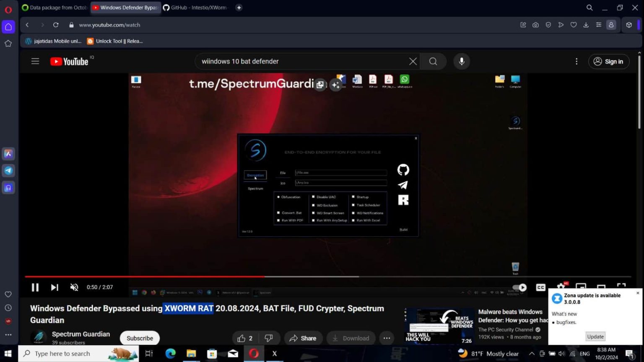The image size is (644, 362).
Task: Open the Spectrum Guardian channel name
Action: (x=81, y=334)
